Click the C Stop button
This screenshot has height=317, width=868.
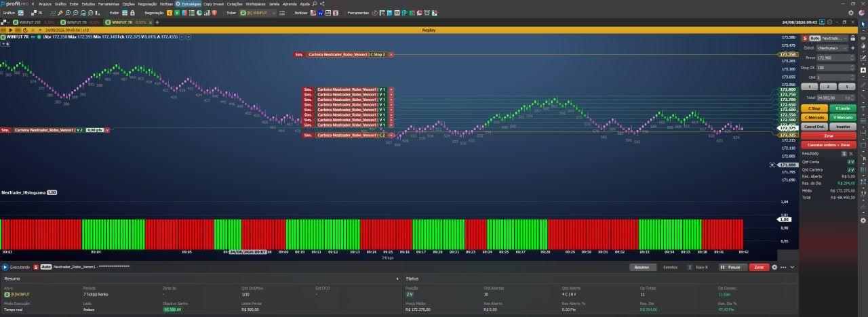click(814, 108)
